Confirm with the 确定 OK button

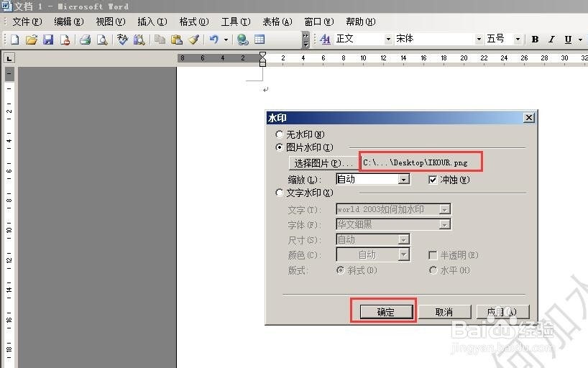point(386,312)
